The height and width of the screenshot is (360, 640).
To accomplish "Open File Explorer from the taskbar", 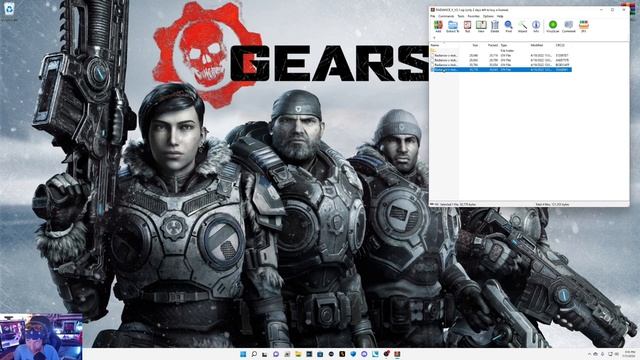I will [298, 354].
